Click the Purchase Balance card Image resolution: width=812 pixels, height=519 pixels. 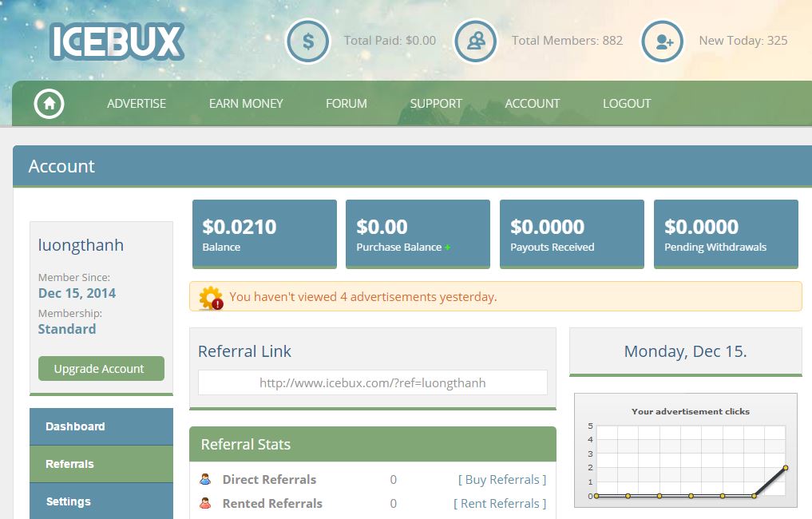pos(418,234)
